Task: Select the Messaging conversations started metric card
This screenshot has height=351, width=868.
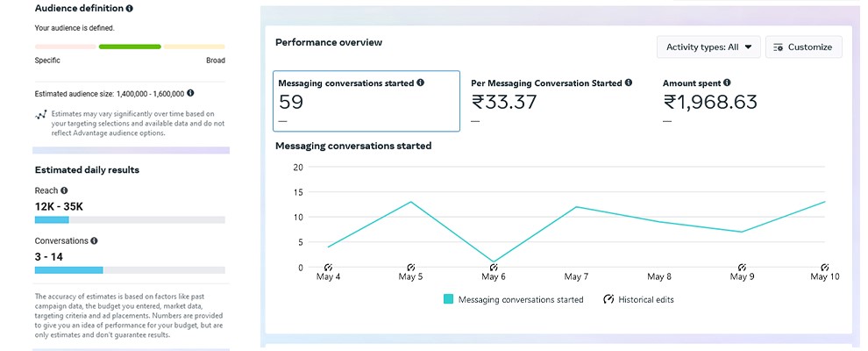Action: click(x=366, y=101)
